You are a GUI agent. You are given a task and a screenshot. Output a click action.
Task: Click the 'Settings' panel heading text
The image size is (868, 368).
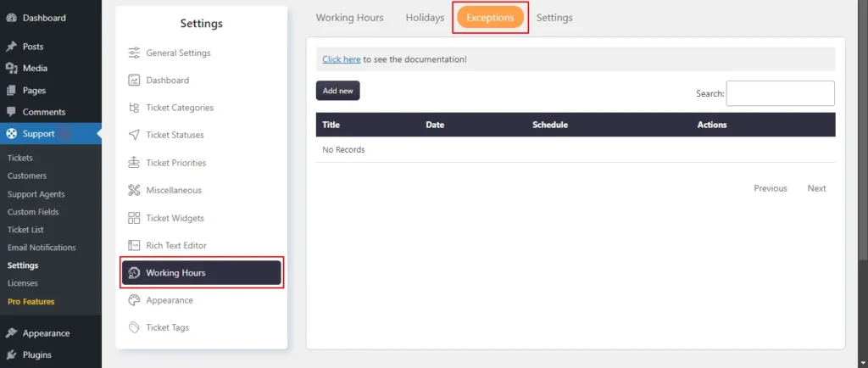[x=202, y=23]
